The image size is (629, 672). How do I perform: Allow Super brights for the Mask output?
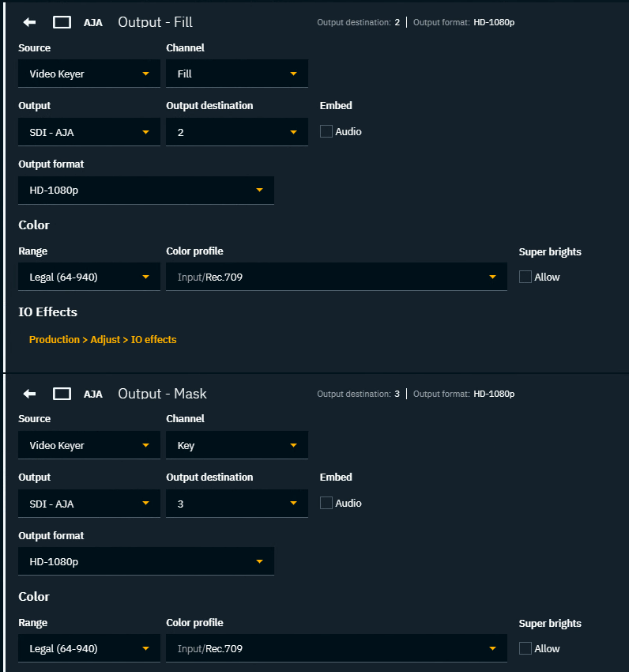tap(525, 648)
